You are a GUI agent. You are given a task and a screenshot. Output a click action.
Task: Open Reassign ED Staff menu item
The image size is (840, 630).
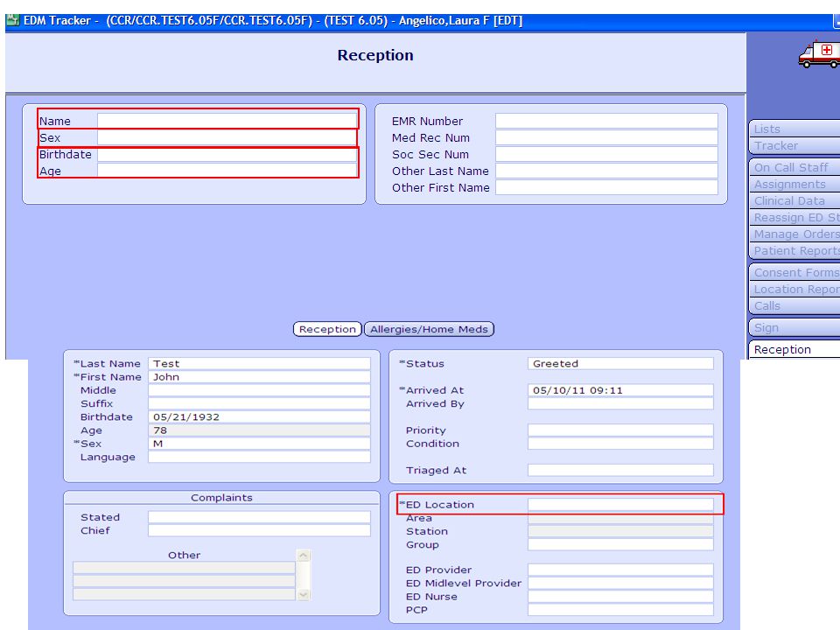click(794, 218)
